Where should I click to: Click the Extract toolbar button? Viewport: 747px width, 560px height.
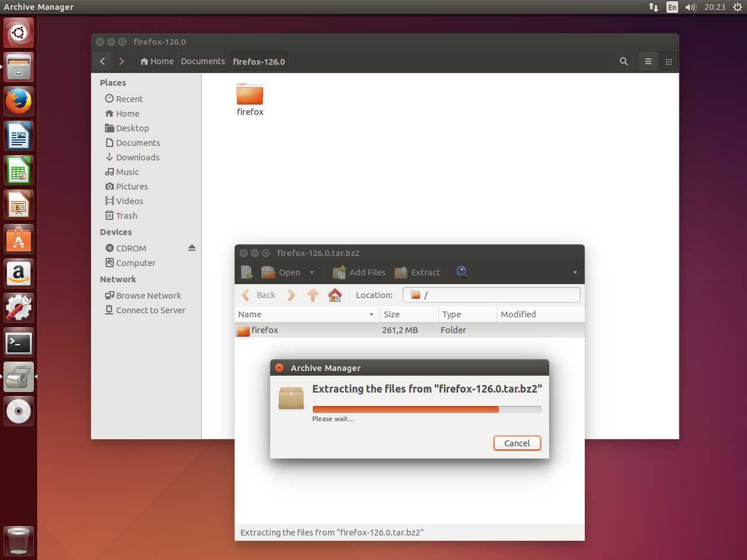click(x=417, y=272)
